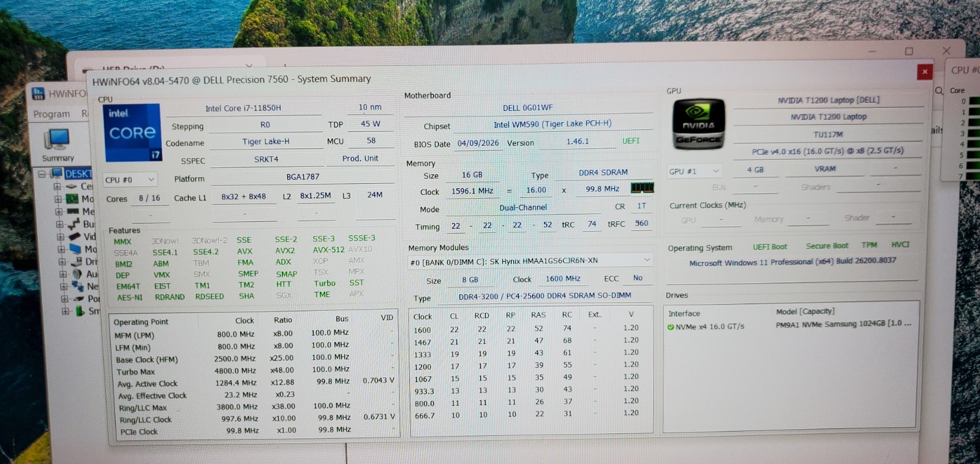980x464 pixels.
Task: Collapse the DESKTOP root tree node
Action: pos(42,174)
